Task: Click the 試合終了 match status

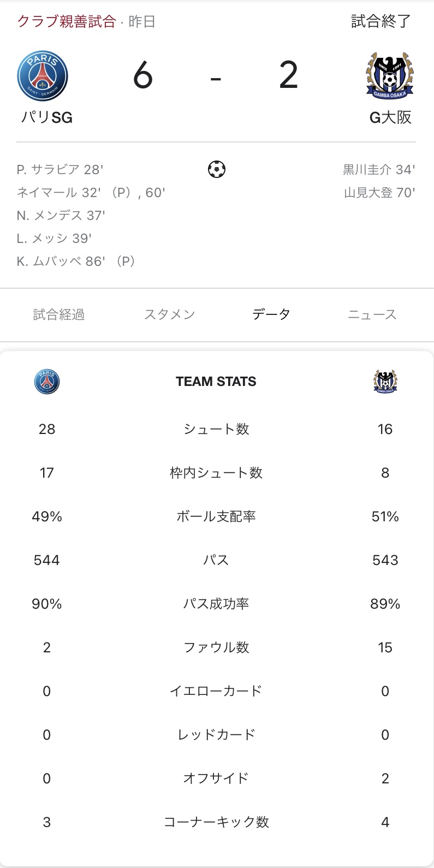Action: click(381, 21)
